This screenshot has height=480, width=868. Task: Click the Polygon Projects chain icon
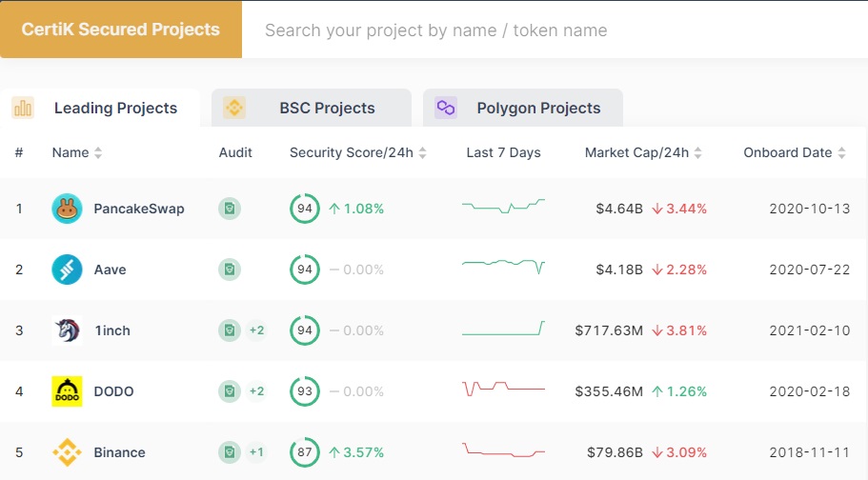click(446, 108)
